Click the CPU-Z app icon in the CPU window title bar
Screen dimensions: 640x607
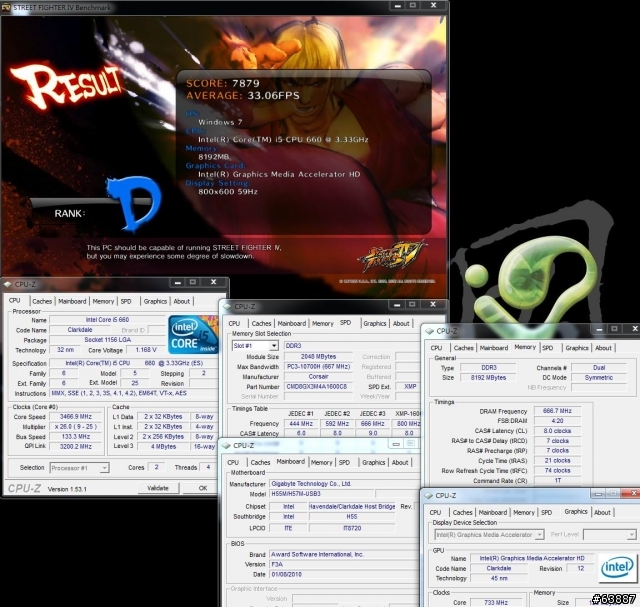7,284
